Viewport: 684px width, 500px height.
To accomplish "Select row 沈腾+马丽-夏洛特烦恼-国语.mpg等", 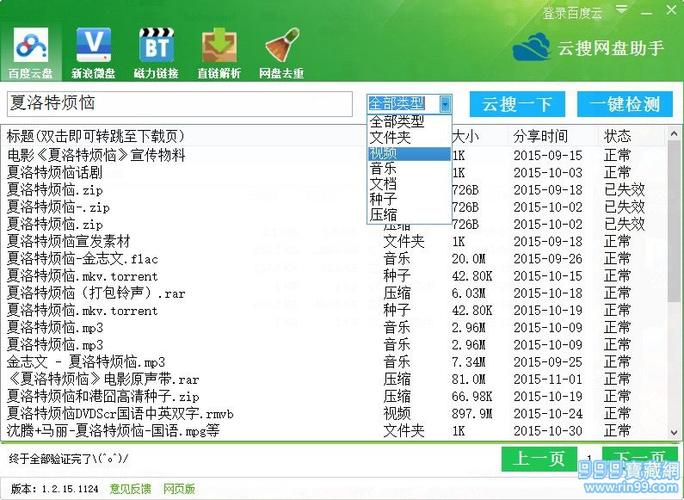I will (335, 431).
